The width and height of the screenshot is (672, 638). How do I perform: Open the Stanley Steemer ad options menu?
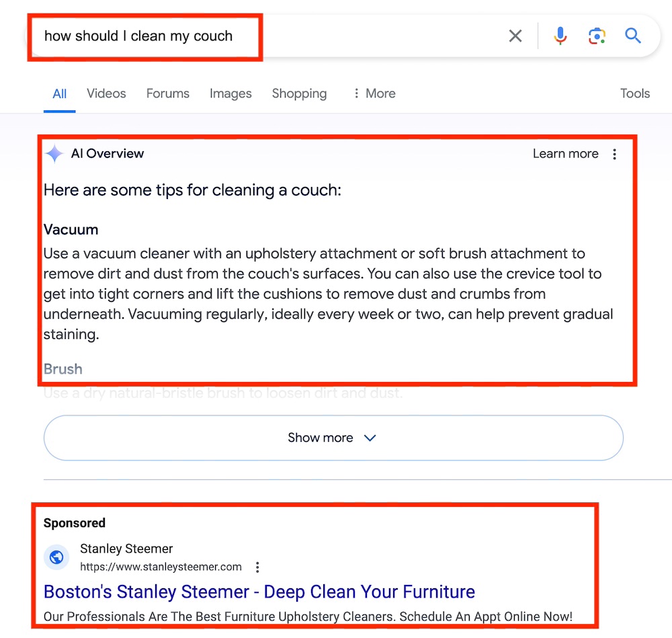257,567
